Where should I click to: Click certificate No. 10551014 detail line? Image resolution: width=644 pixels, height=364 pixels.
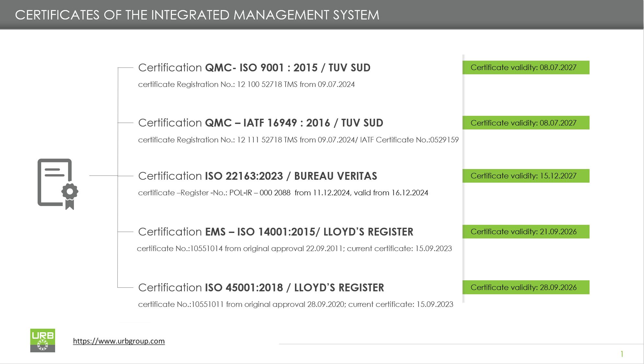pos(294,249)
